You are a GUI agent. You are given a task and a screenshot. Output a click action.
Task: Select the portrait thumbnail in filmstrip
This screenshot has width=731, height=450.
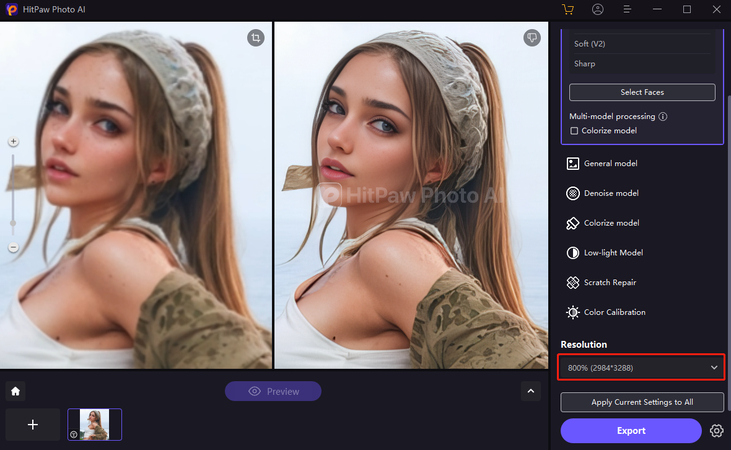(95, 424)
